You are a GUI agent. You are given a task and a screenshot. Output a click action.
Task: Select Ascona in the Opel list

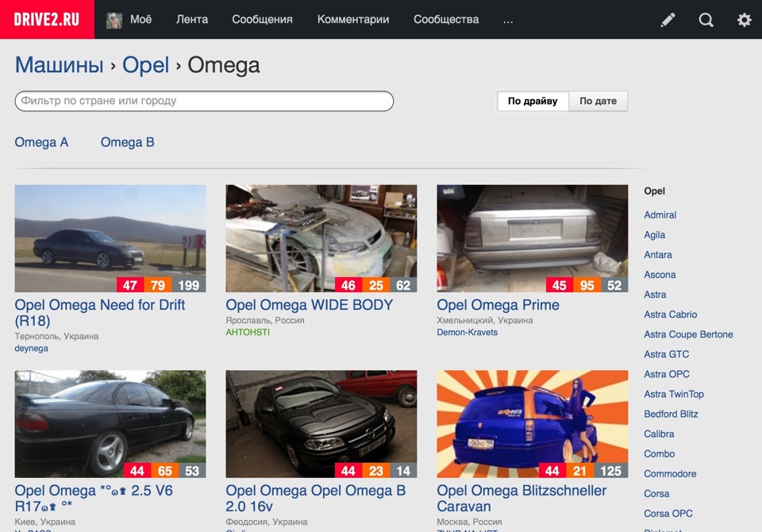pyautogui.click(x=660, y=275)
